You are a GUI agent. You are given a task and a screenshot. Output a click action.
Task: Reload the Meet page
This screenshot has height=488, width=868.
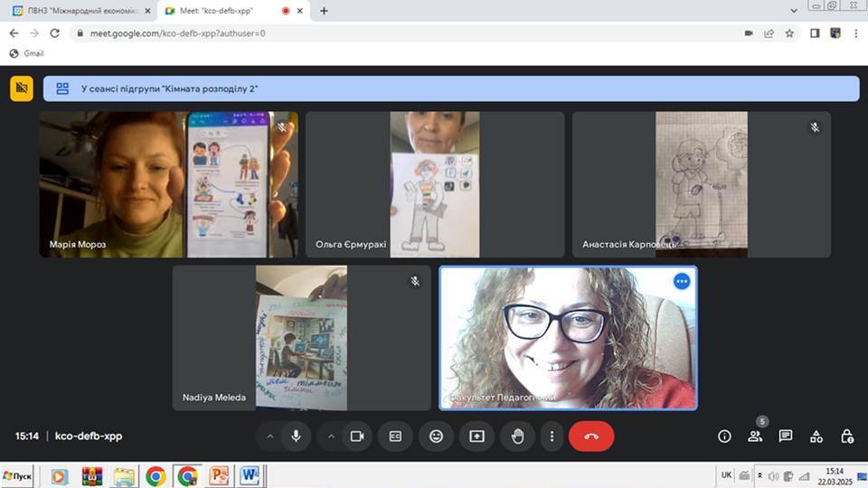pyautogui.click(x=55, y=33)
